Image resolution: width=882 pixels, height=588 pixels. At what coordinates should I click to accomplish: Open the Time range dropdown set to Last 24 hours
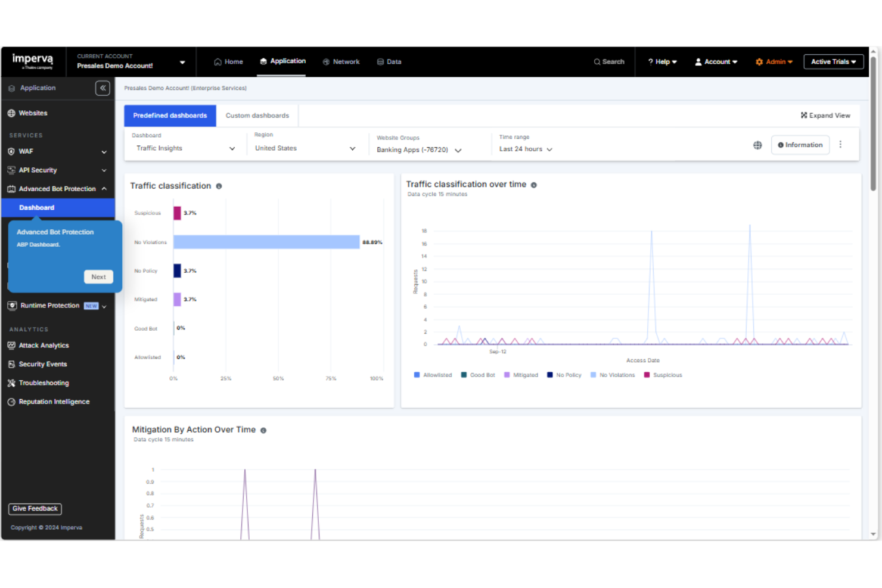click(524, 149)
